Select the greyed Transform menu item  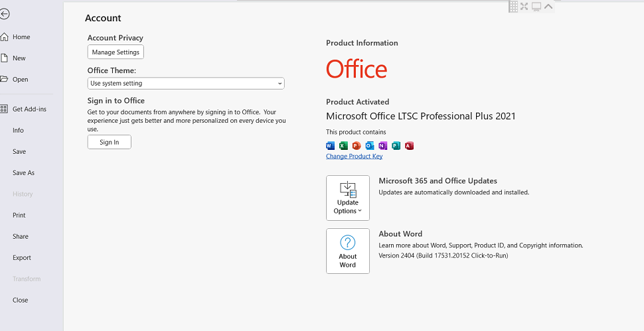[x=27, y=279]
